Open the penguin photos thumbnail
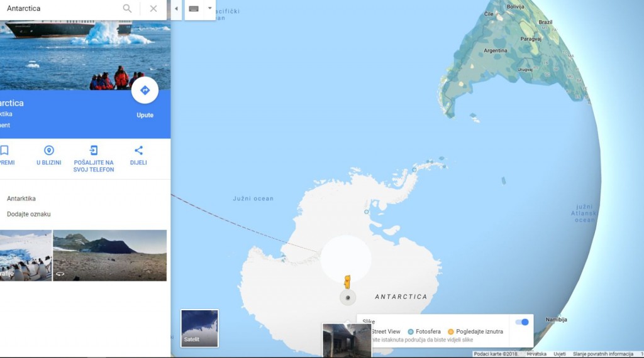Image resolution: width=644 pixels, height=358 pixels. click(x=25, y=256)
